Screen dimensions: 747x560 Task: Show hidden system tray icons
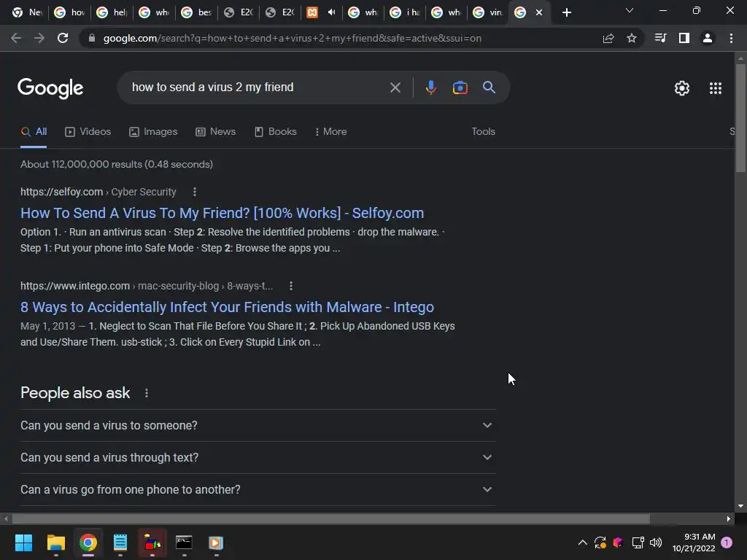[582, 542]
